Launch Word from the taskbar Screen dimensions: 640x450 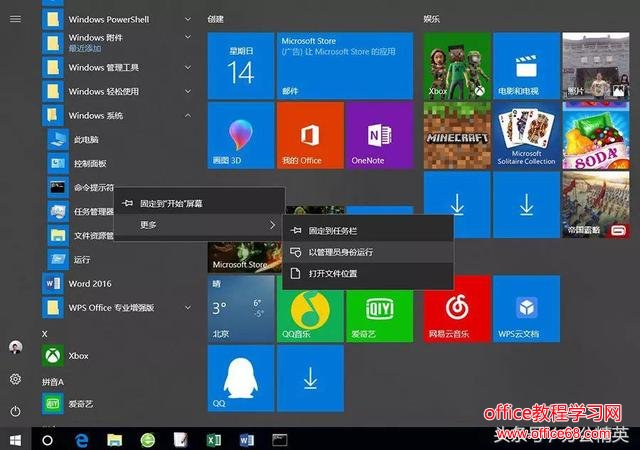(x=247, y=440)
